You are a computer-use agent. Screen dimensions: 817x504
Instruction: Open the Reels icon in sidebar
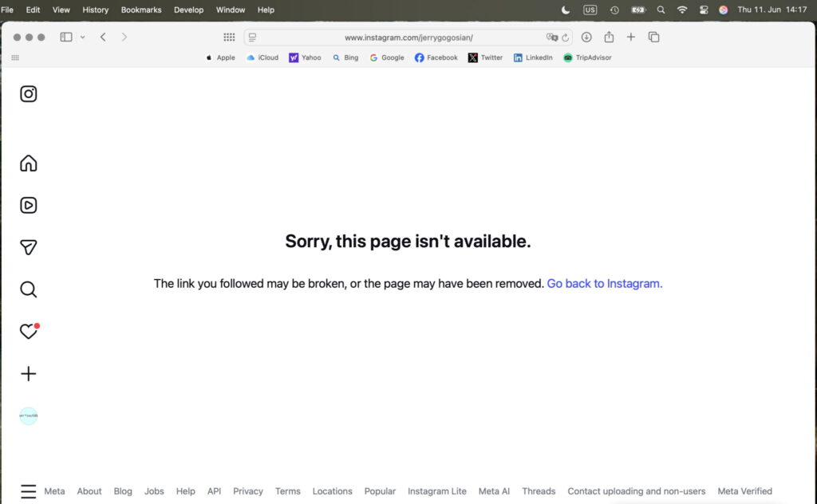(29, 205)
